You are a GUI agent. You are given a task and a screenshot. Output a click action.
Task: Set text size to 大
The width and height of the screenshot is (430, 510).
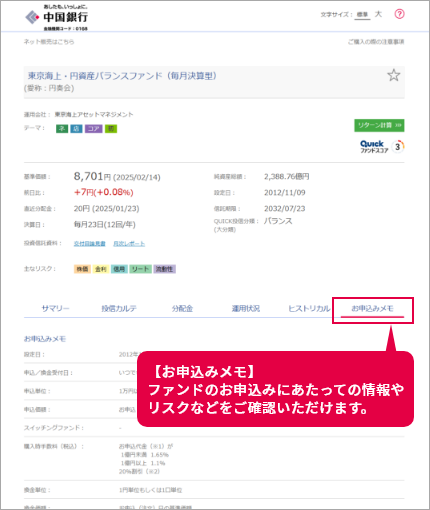point(378,14)
